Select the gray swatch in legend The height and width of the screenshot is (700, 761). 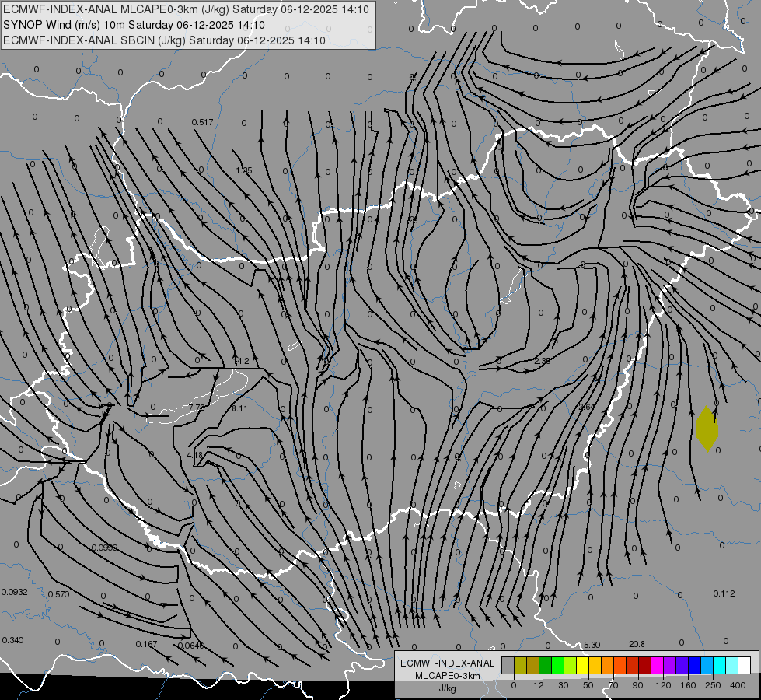coord(508,666)
